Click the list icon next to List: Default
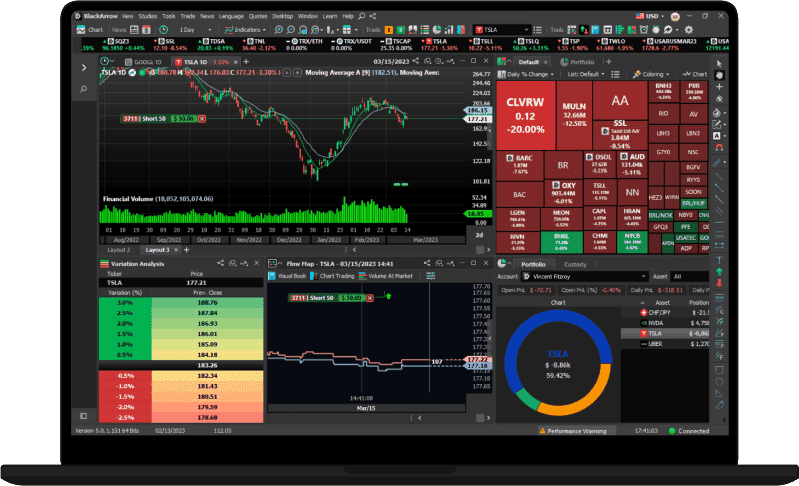This screenshot has height=486, width=799. click(615, 74)
